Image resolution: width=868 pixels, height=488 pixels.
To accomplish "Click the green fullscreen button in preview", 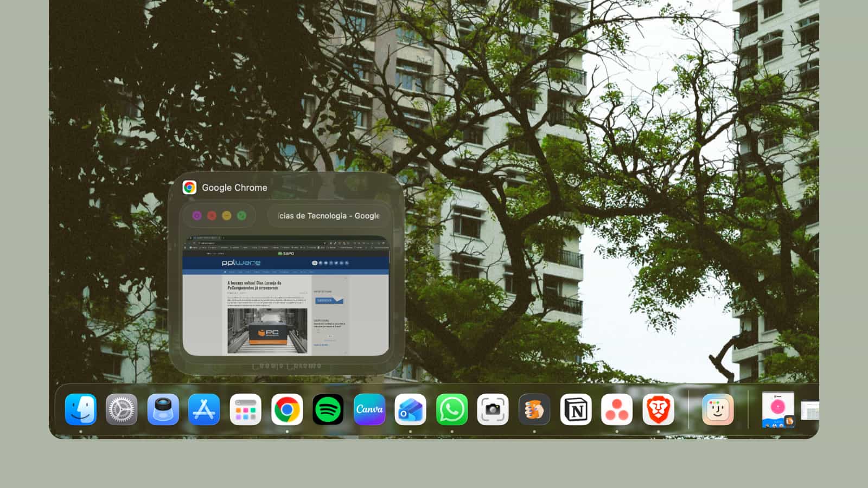I will pos(242,216).
